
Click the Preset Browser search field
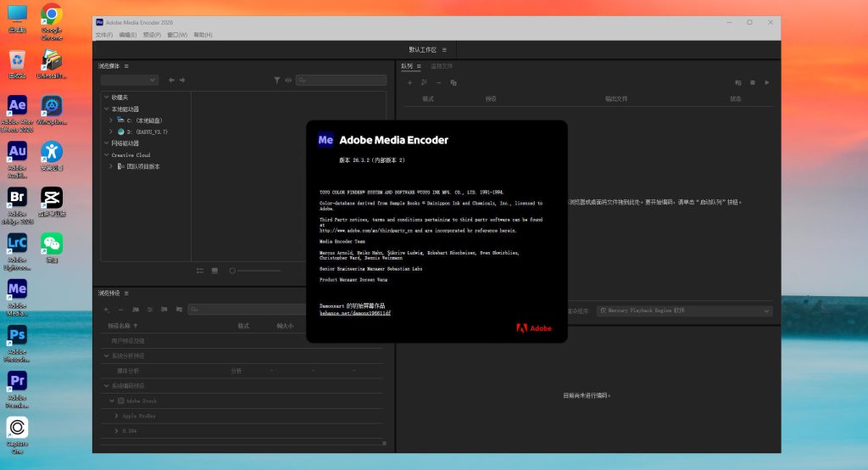tap(248, 310)
